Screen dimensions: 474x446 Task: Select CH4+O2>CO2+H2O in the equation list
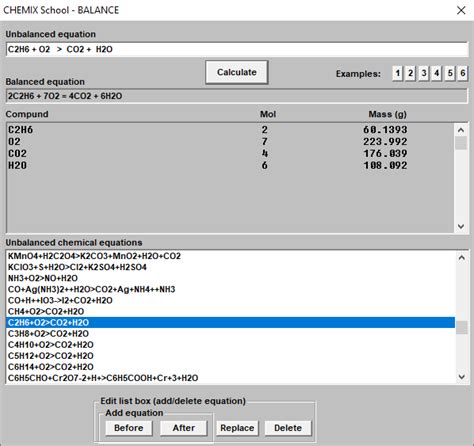pos(230,311)
